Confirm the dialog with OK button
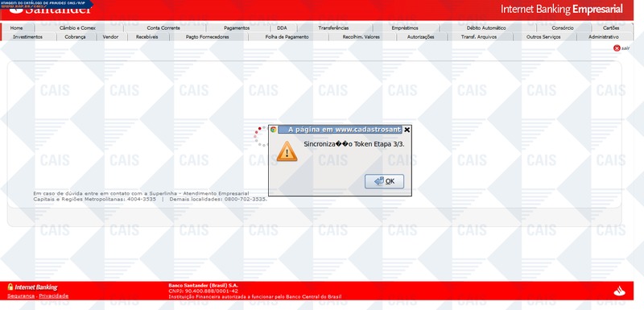Image resolution: width=644 pixels, height=310 pixels. coord(384,181)
